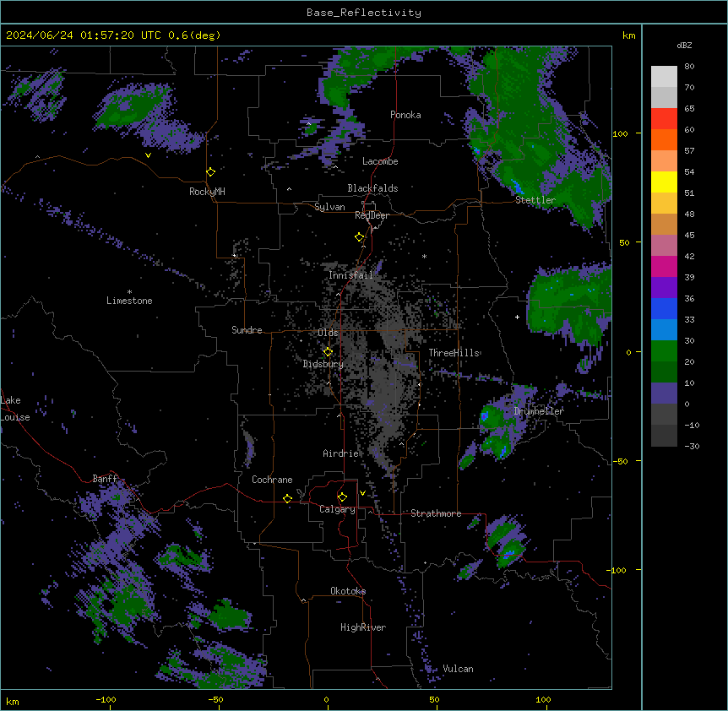Click the Innisfail city label
The width and height of the screenshot is (728, 711).
[351, 275]
